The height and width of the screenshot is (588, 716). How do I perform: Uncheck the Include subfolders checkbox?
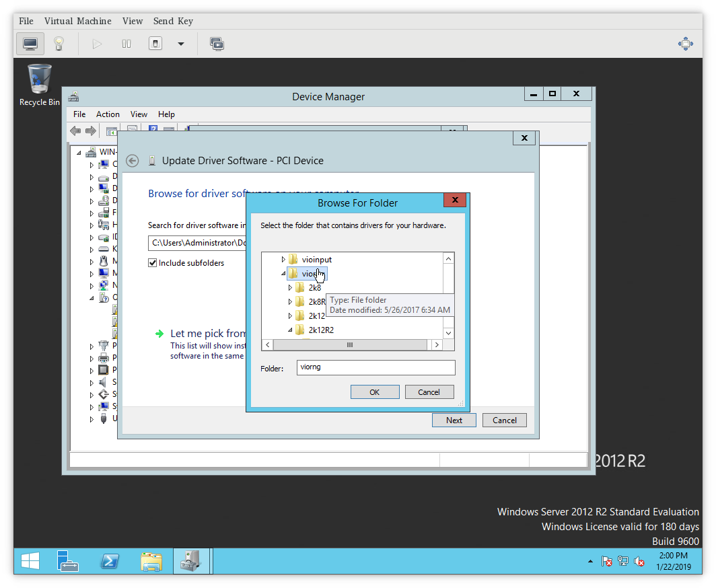tap(152, 262)
